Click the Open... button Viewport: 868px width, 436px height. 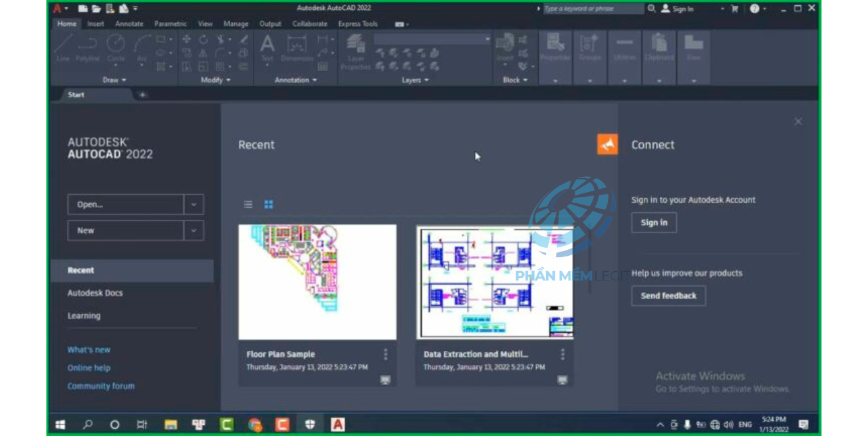click(x=126, y=205)
